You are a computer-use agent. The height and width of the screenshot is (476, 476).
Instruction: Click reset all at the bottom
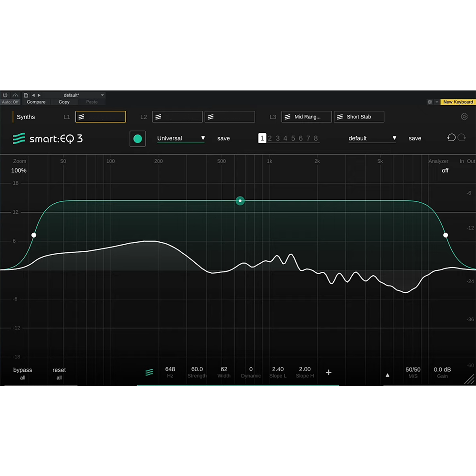(59, 373)
